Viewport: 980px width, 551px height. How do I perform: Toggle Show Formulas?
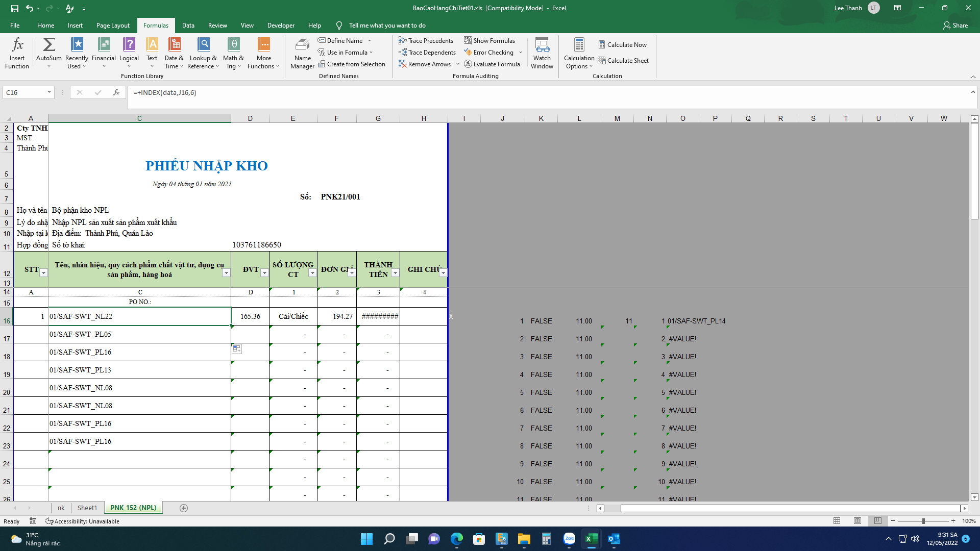pyautogui.click(x=489, y=40)
